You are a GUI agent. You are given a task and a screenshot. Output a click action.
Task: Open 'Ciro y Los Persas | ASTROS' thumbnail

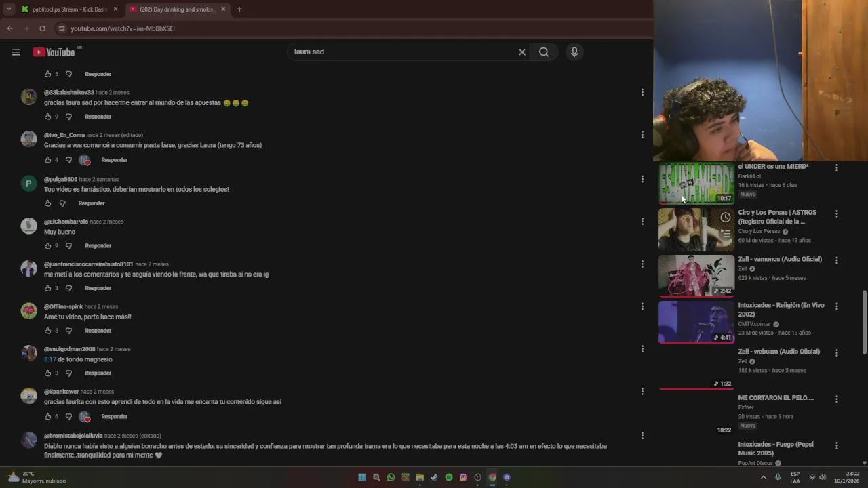[x=696, y=230]
